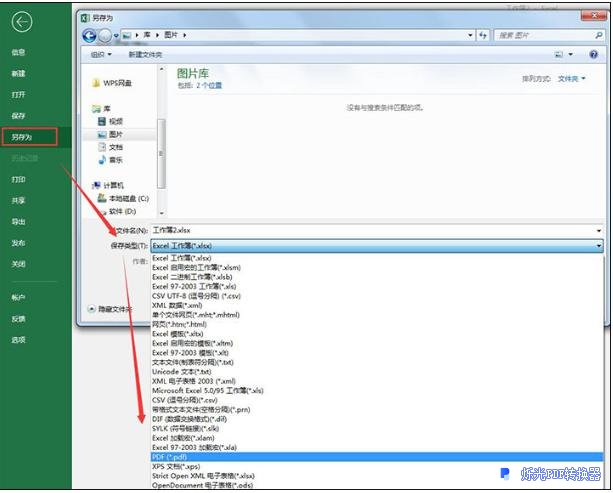Open the recent locations arrow beside the Forward button

click(116, 36)
